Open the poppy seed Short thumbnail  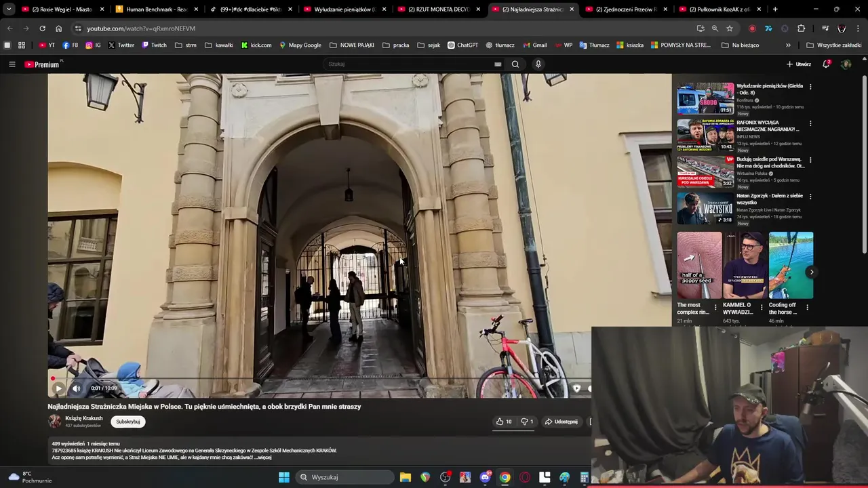pos(699,265)
